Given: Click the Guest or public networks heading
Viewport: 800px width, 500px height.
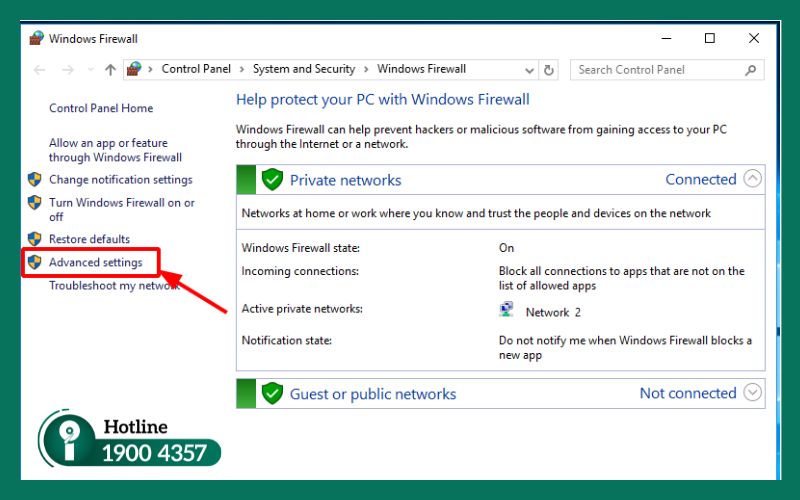Looking at the screenshot, I should (373, 394).
